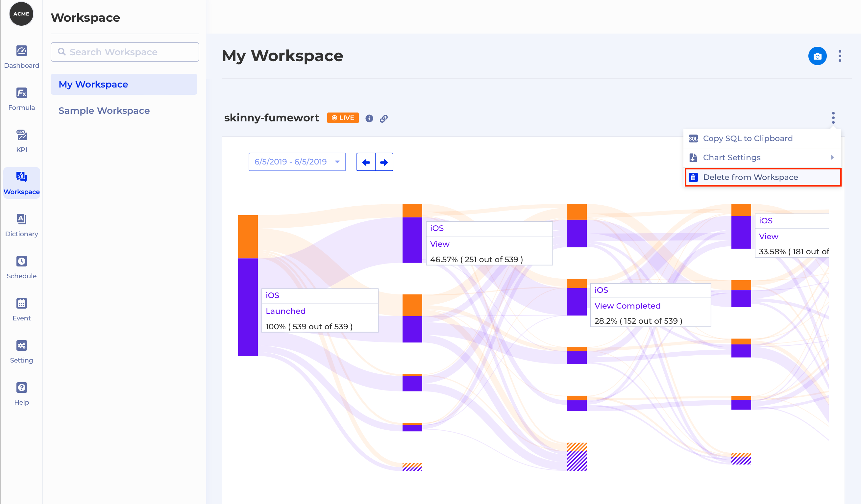Go to previous date with left arrow
Image resolution: width=861 pixels, height=504 pixels.
click(x=366, y=162)
